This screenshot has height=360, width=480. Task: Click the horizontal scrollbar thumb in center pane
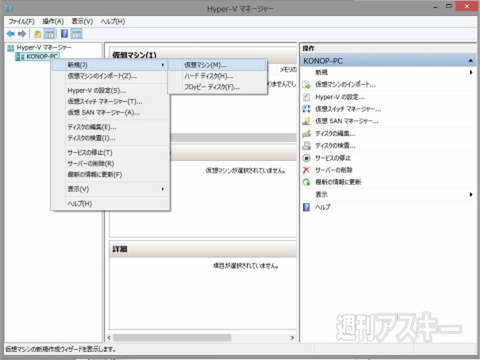click(x=172, y=338)
